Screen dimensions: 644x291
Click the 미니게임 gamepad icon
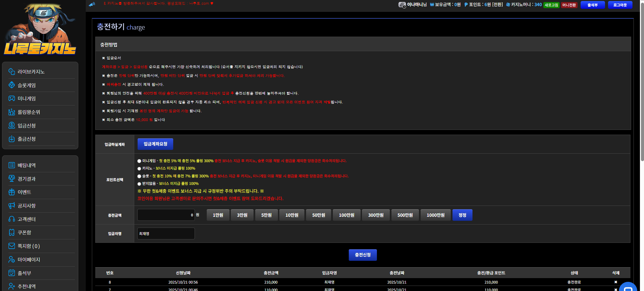click(x=12, y=98)
